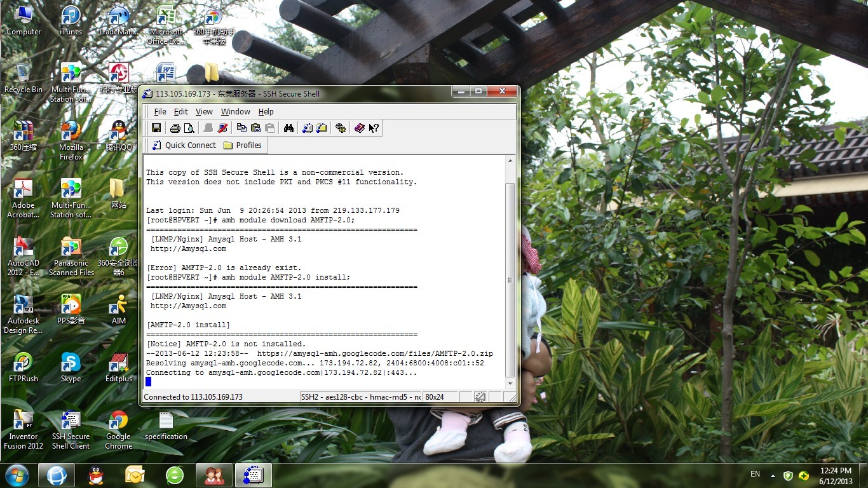Open Print Preview from the toolbar

189,128
